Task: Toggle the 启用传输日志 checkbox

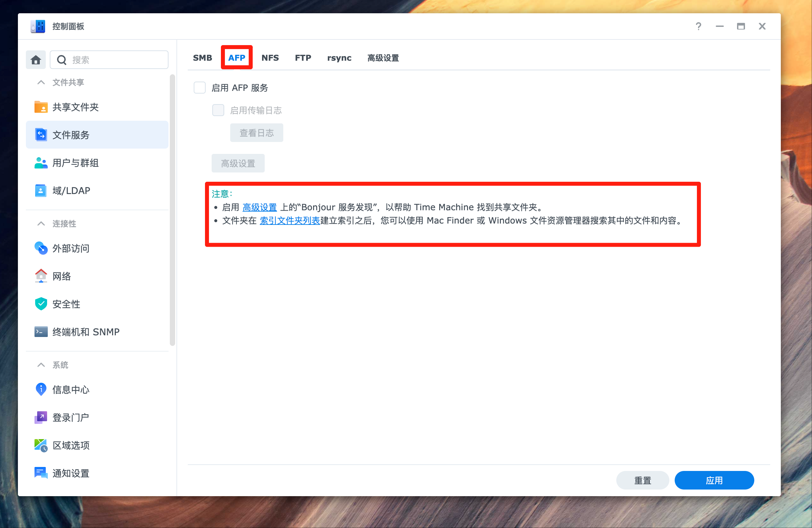Action: click(x=218, y=110)
